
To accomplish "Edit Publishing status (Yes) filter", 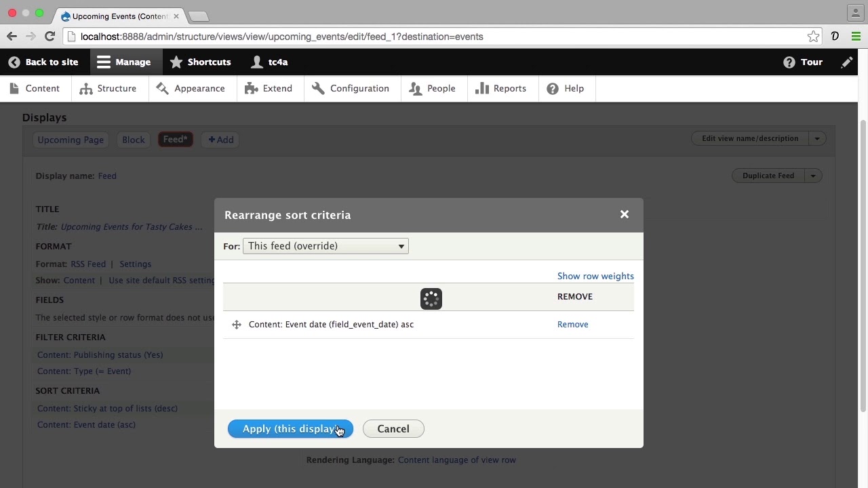I will click(x=100, y=354).
